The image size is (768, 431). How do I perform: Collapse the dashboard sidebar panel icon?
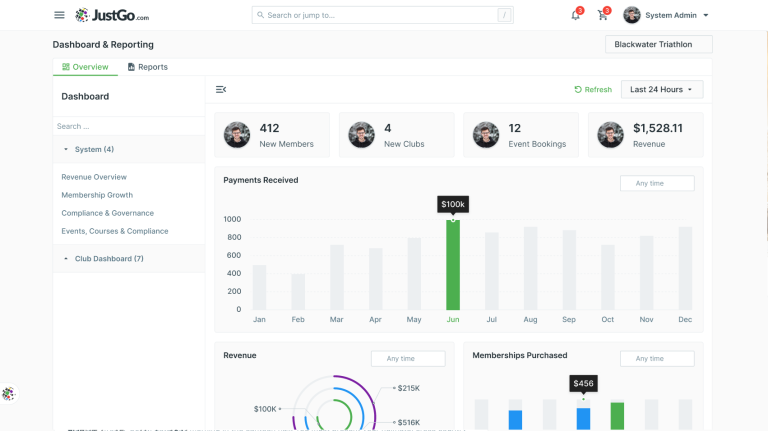[221, 89]
